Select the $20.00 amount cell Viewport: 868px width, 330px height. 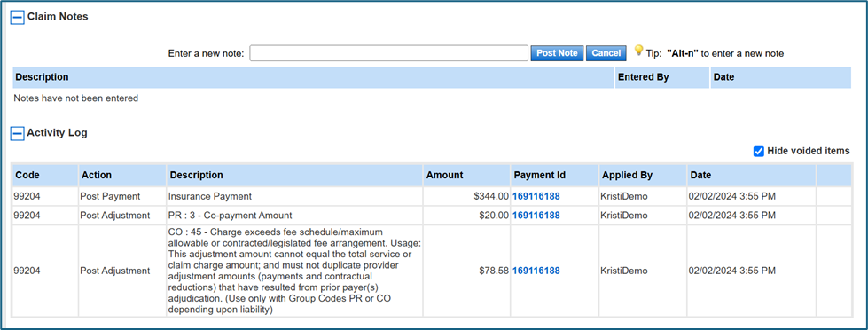(466, 216)
